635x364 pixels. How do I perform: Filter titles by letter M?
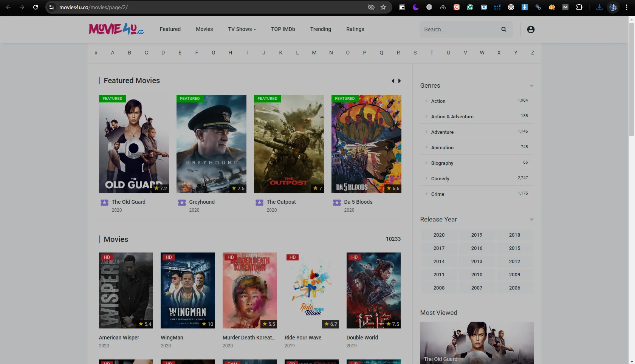[x=314, y=53]
